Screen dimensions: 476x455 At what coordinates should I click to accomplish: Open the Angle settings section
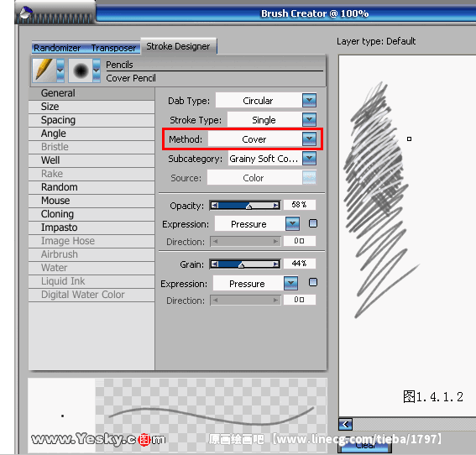(x=92, y=133)
